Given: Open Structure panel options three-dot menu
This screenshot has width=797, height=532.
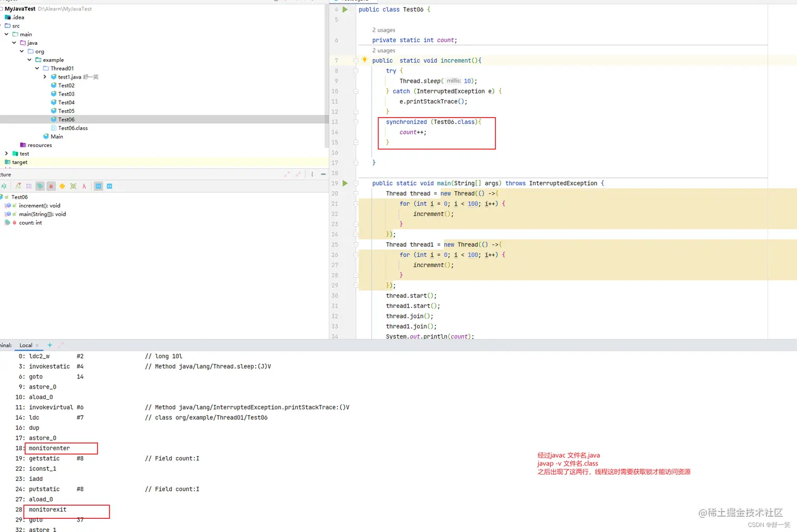Looking at the screenshot, I should coord(312,174).
